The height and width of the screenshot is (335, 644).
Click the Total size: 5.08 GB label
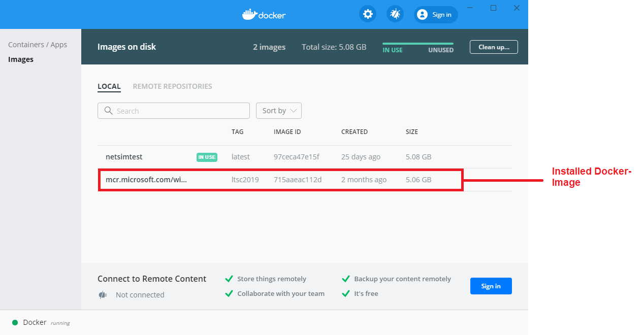[334, 47]
